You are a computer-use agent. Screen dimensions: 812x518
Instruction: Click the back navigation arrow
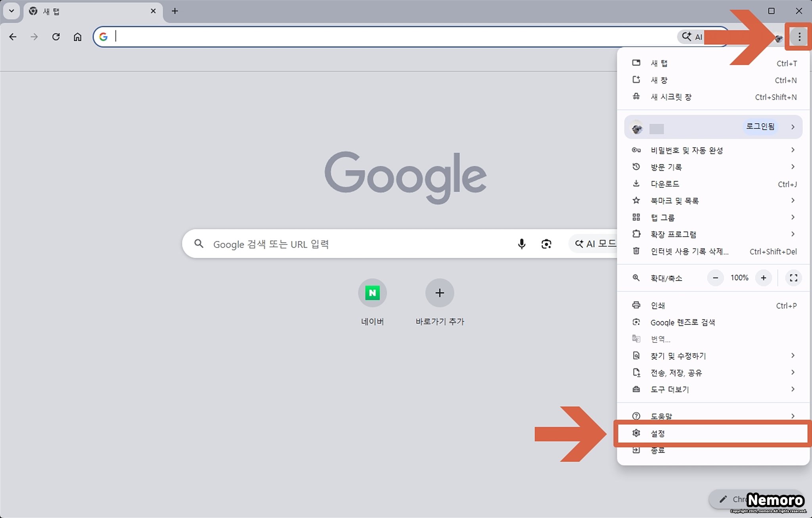point(13,37)
